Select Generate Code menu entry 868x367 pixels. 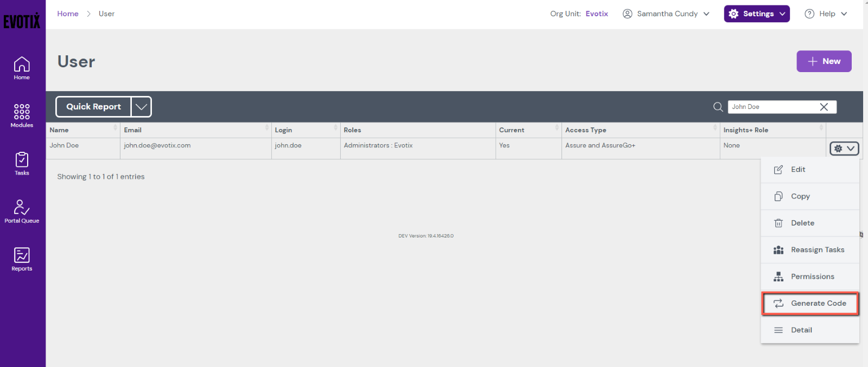[x=810, y=303]
